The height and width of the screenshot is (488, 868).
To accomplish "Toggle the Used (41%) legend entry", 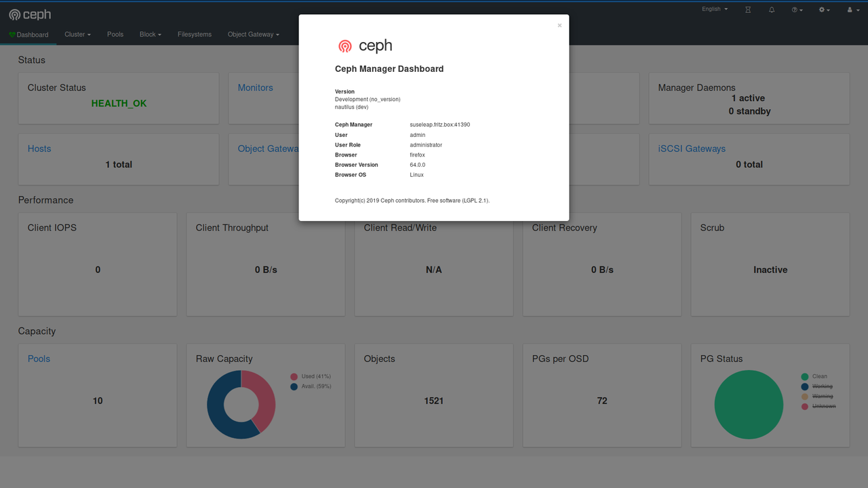I will (x=311, y=376).
